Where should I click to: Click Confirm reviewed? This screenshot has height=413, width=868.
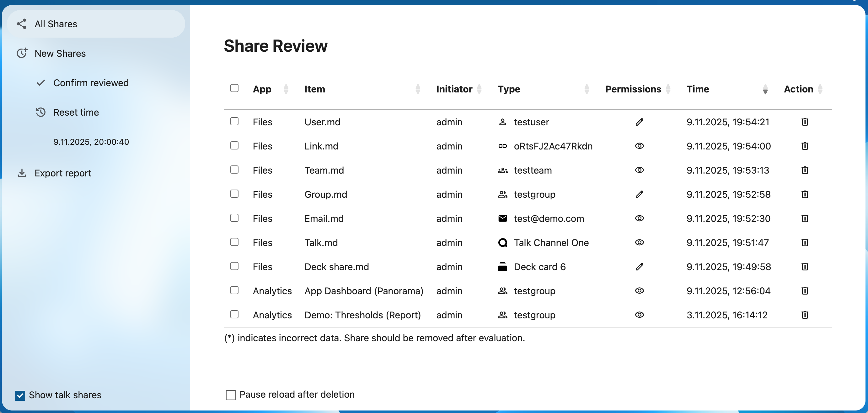(x=91, y=83)
